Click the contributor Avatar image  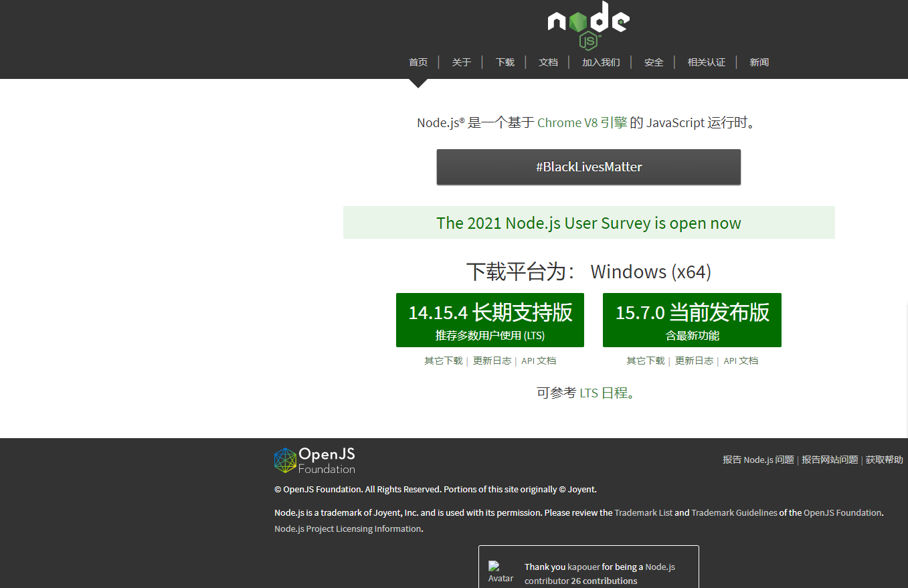(x=501, y=572)
